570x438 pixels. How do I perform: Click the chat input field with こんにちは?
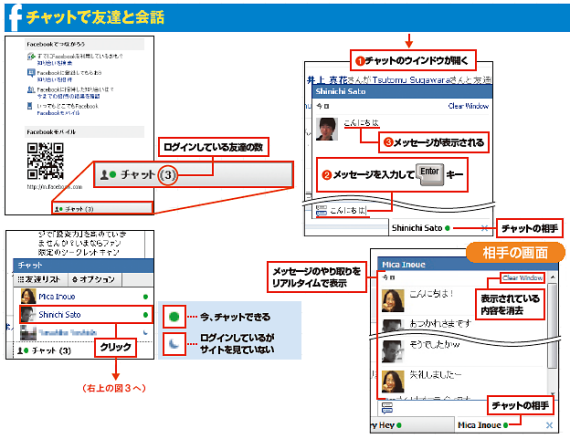[x=348, y=210]
